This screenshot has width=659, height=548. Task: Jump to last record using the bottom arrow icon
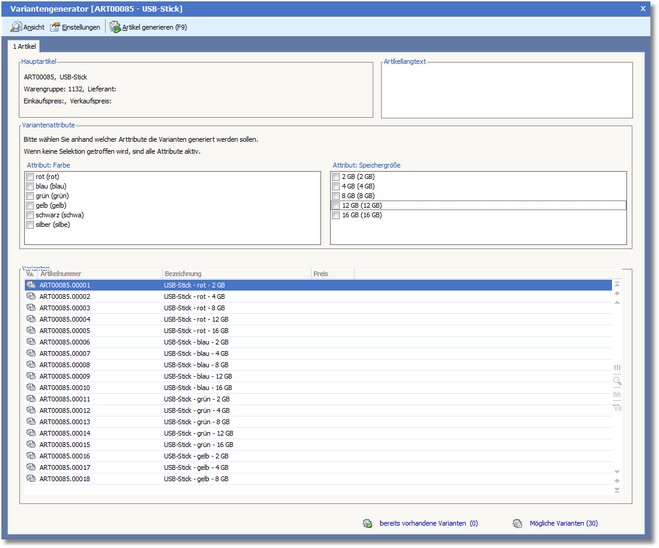pos(617,491)
